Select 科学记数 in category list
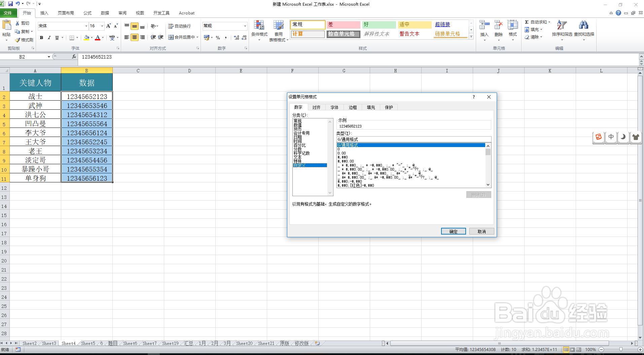Screen dimensions: 644x355 pyautogui.click(x=301, y=153)
